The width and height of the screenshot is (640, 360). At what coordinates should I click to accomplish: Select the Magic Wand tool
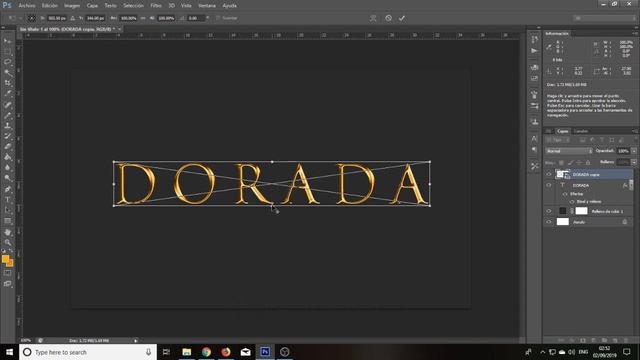7,73
